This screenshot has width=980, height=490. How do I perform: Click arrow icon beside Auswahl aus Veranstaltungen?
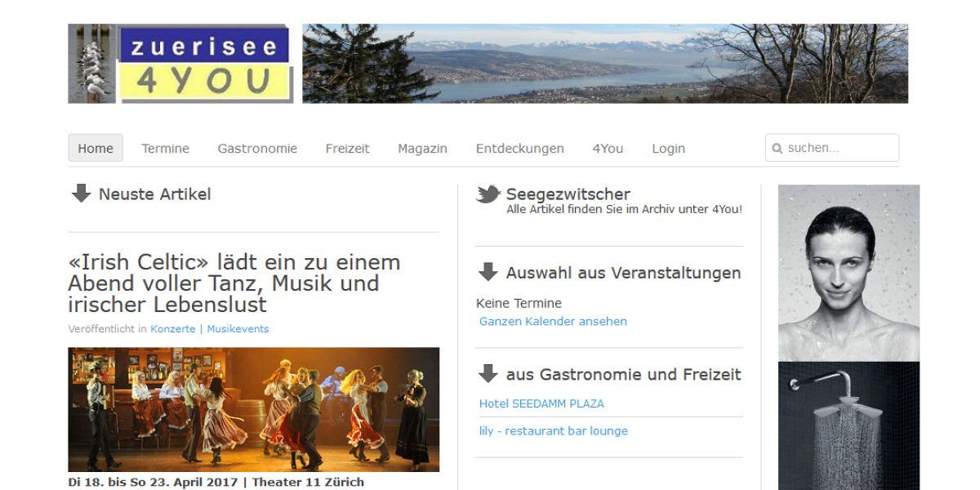point(488,272)
